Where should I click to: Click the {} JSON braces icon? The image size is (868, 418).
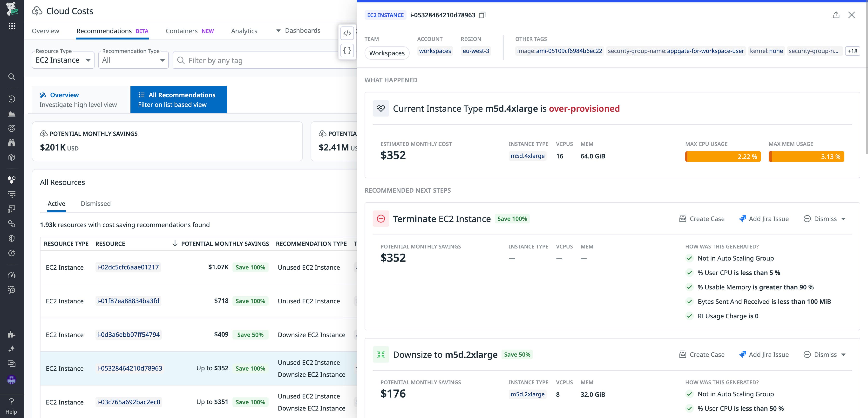[347, 51]
